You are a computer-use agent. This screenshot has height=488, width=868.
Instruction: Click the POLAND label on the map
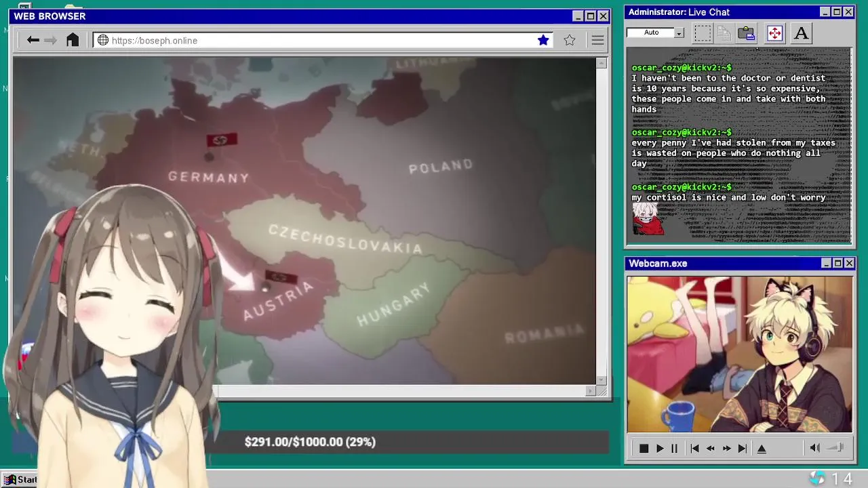[x=441, y=166]
